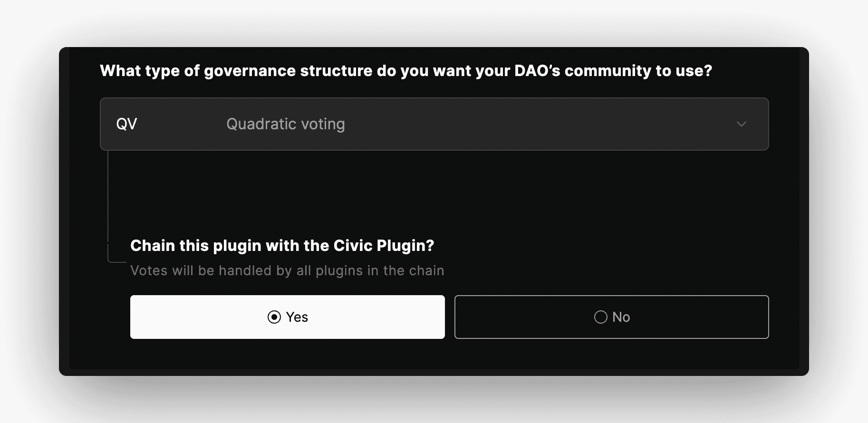The width and height of the screenshot is (868, 423).
Task: Expand the Quadratic voting selector
Action: [x=475, y=124]
